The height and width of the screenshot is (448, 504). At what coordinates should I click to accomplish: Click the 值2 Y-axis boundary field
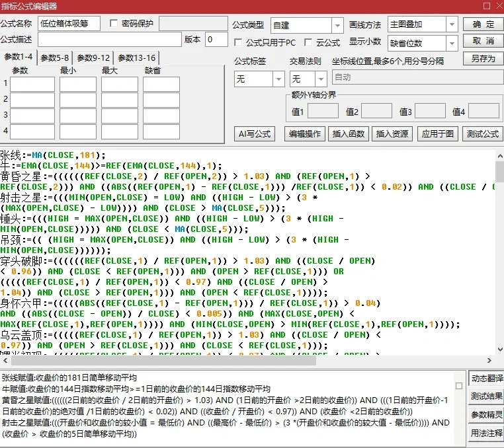coord(377,111)
